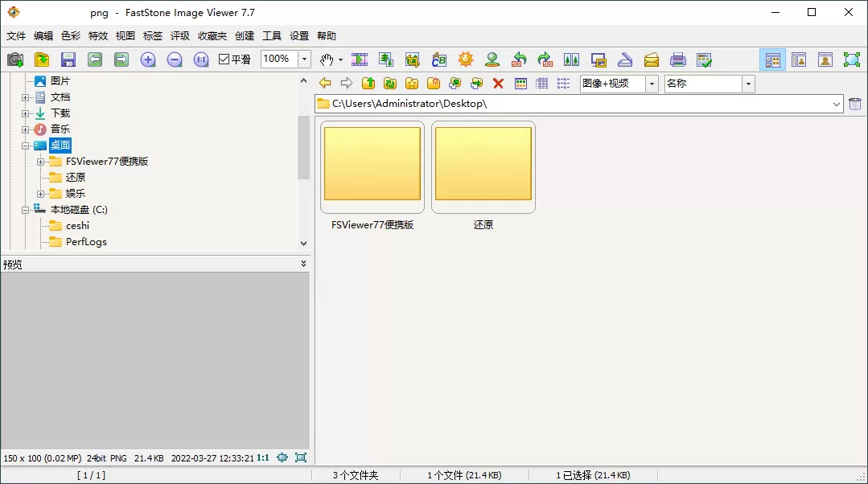Switch to detailed list view mode
Image resolution: width=868 pixels, height=484 pixels.
pos(542,83)
